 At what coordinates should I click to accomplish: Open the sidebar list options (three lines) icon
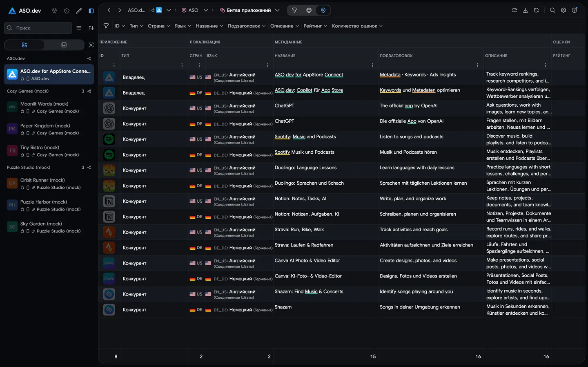pyautogui.click(x=79, y=28)
